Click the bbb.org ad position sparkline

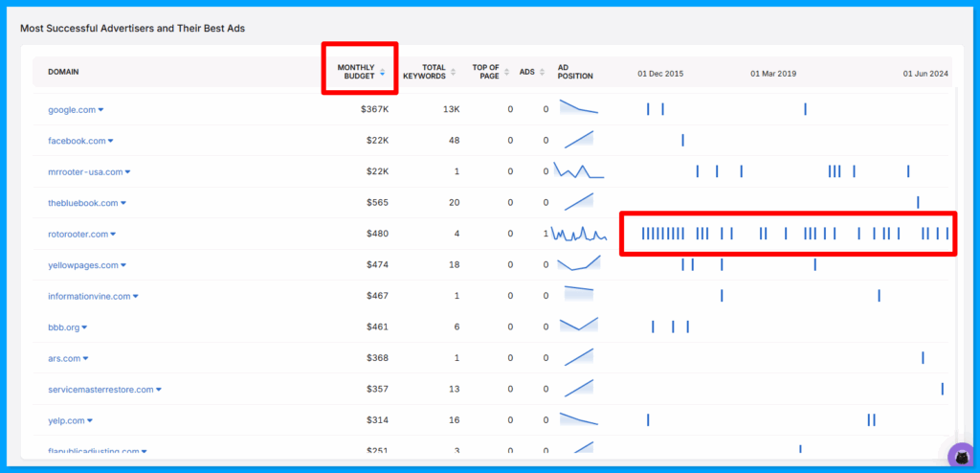[579, 324]
